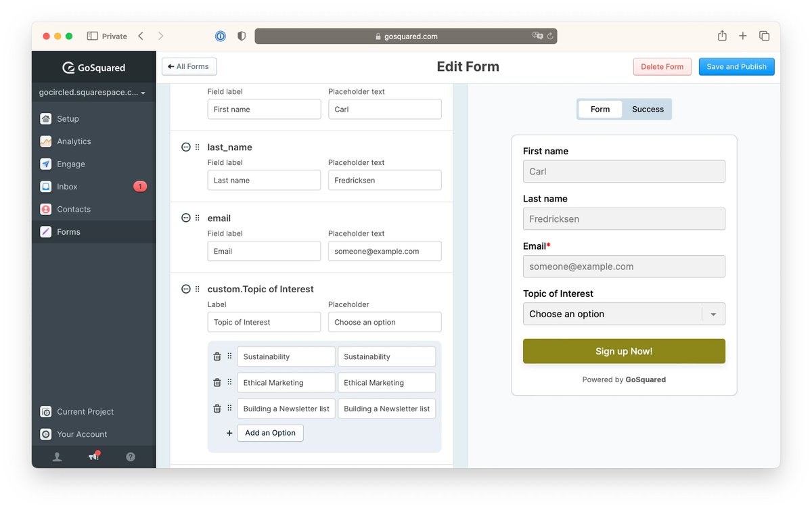812x510 pixels.
Task: Open the Setup section icon
Action: point(45,119)
